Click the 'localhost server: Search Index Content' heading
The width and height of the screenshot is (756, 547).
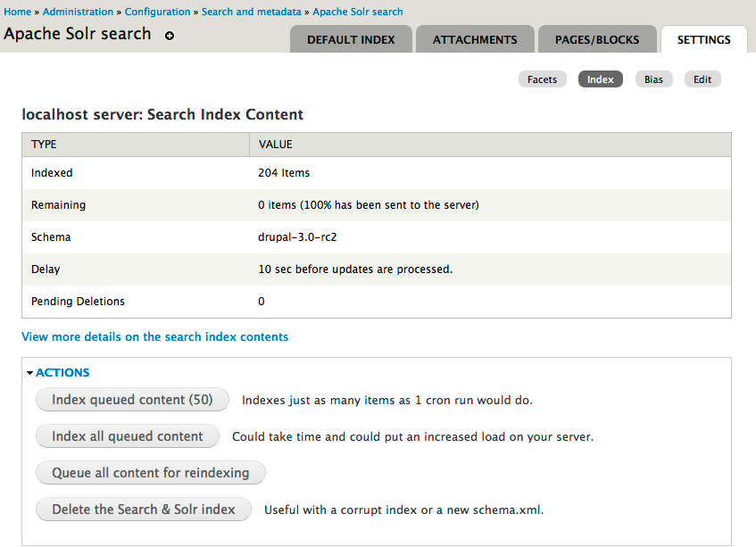click(162, 115)
